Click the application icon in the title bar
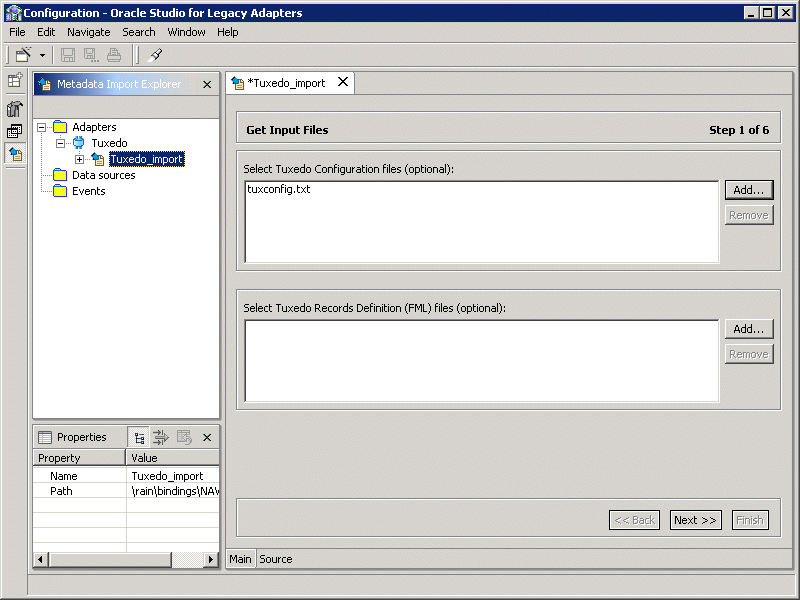The width and height of the screenshot is (800, 600). click(13, 12)
